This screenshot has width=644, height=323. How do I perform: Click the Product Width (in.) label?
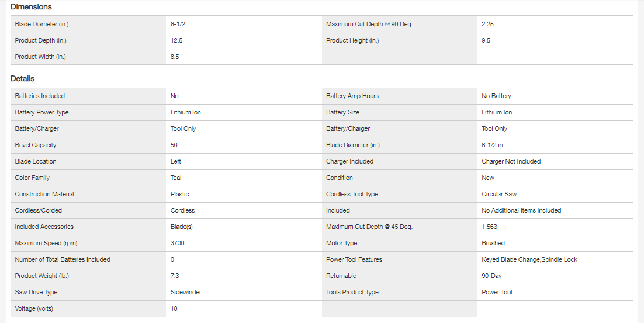tap(40, 57)
